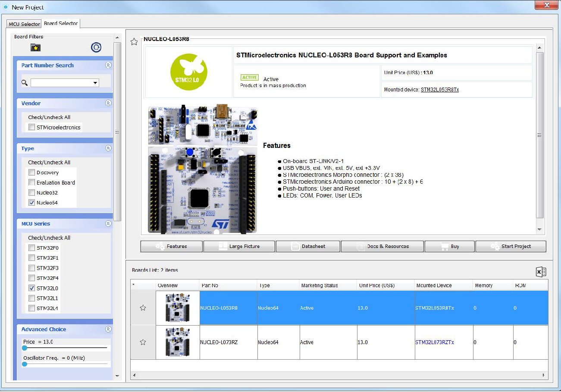Viewport: 561px width, 392px height.
Task: Open the Mounted device STM32L053R8Tx link in details
Action: [440, 90]
